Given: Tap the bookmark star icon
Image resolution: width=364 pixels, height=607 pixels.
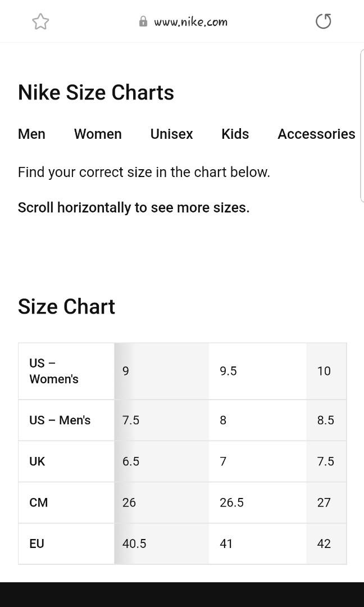Looking at the screenshot, I should click(x=40, y=22).
